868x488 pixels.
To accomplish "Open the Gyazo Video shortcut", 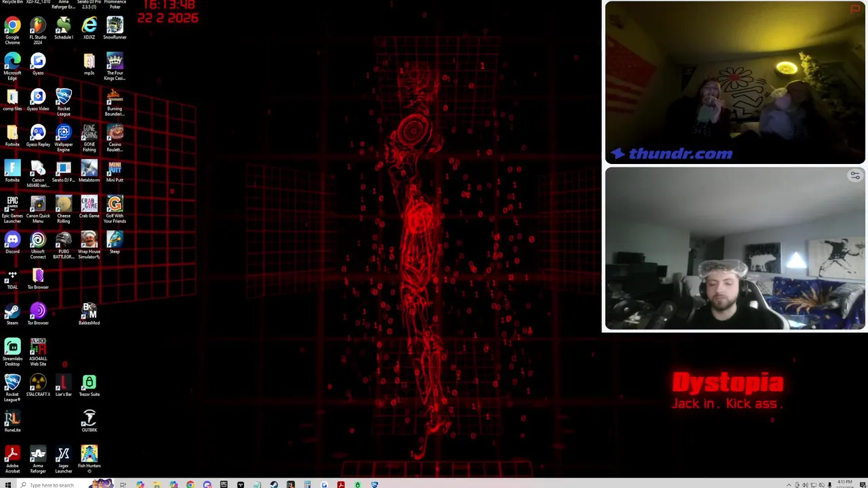I will point(38,100).
